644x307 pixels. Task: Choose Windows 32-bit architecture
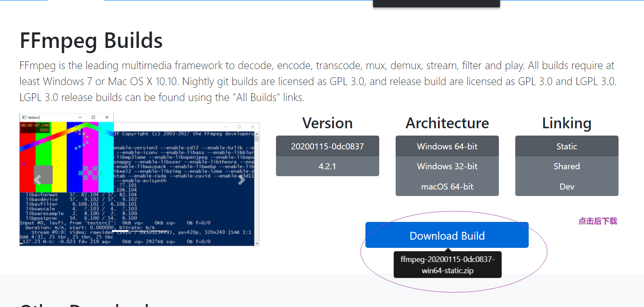click(x=447, y=166)
